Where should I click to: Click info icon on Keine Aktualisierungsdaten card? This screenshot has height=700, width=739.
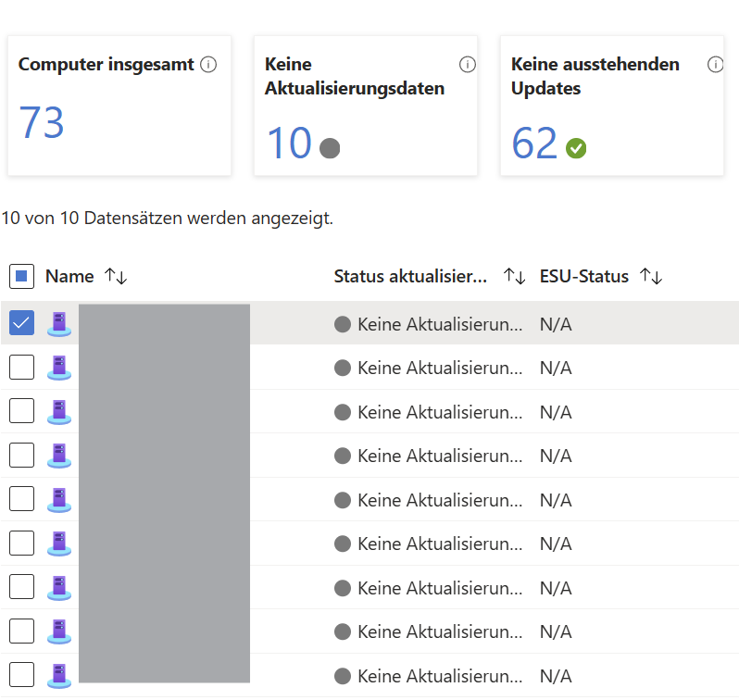(468, 65)
